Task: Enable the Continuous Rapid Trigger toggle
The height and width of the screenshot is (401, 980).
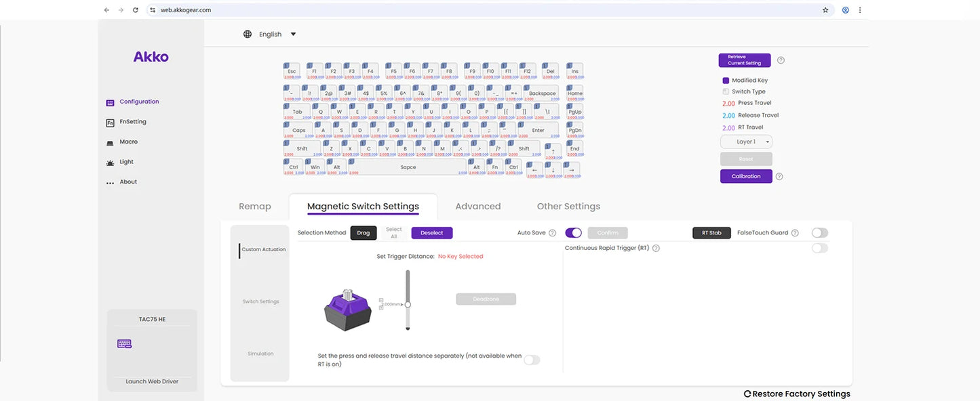Action: pyautogui.click(x=819, y=247)
